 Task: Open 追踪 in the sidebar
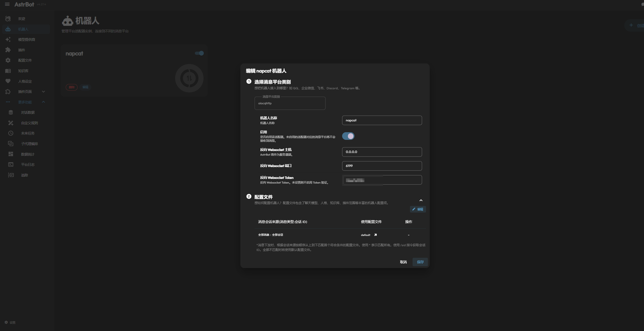pyautogui.click(x=26, y=175)
